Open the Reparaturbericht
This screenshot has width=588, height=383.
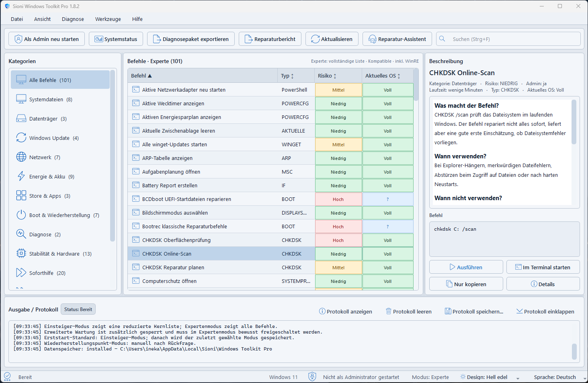(270, 39)
